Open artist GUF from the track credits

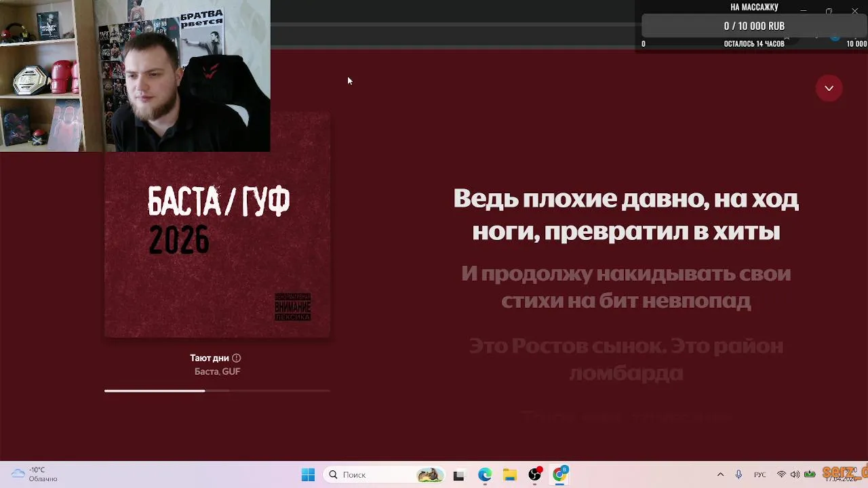tap(231, 371)
